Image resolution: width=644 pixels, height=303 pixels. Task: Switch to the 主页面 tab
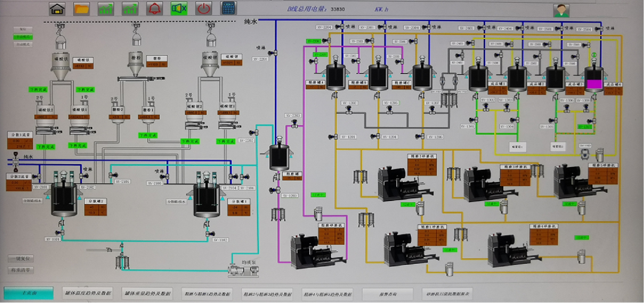[x=28, y=293]
